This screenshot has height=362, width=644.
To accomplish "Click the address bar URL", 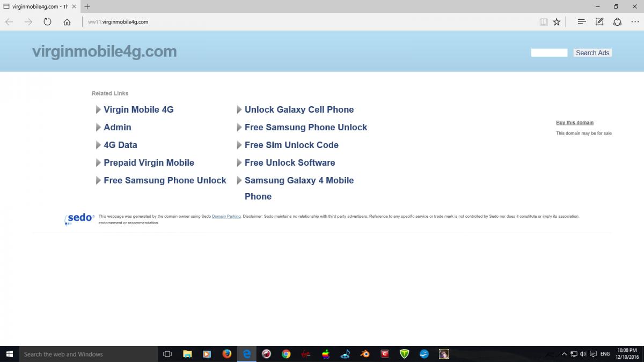I will 118,22.
